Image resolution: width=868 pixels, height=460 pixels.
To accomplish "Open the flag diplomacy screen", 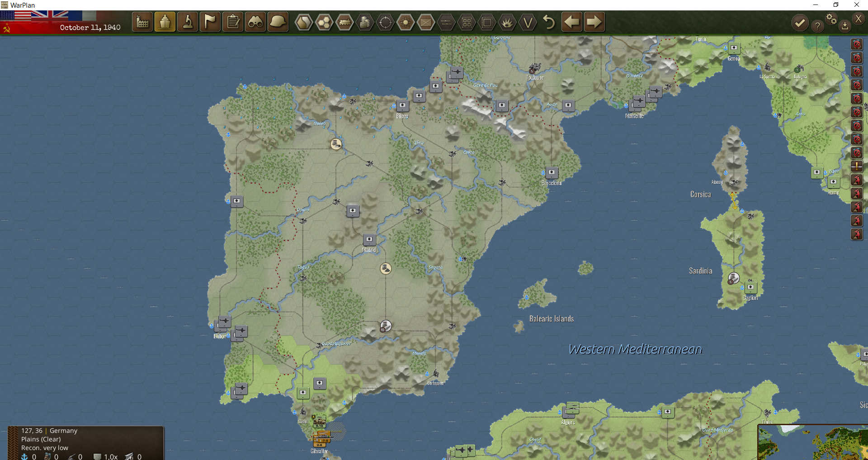I will coord(210,22).
